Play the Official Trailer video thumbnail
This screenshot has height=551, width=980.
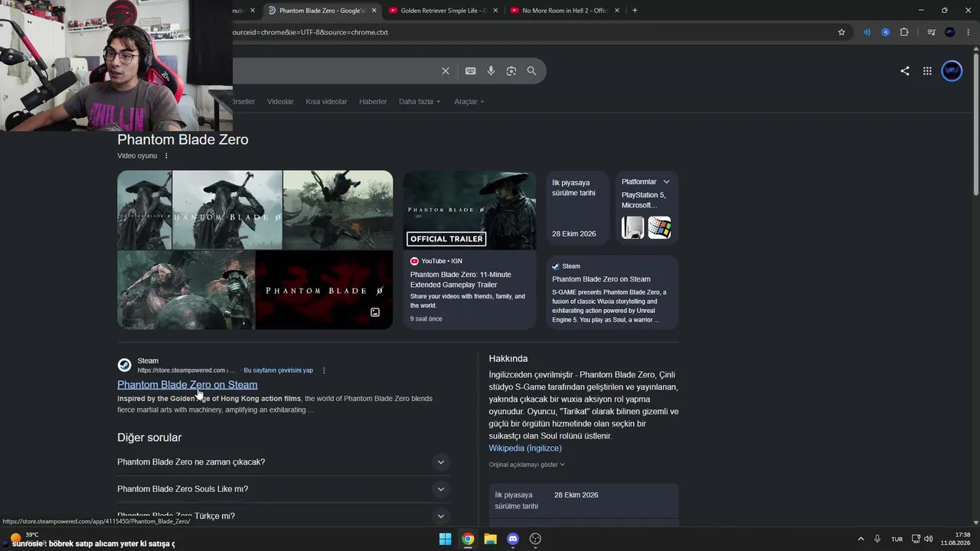tap(469, 210)
